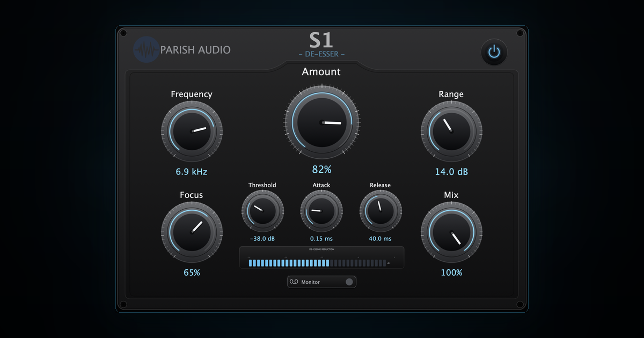Image resolution: width=644 pixels, height=338 pixels.
Task: Click the Attack knob
Action: [x=321, y=211]
